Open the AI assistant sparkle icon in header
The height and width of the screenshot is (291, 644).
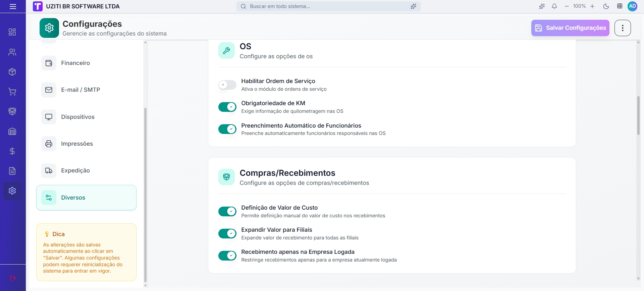(x=542, y=6)
